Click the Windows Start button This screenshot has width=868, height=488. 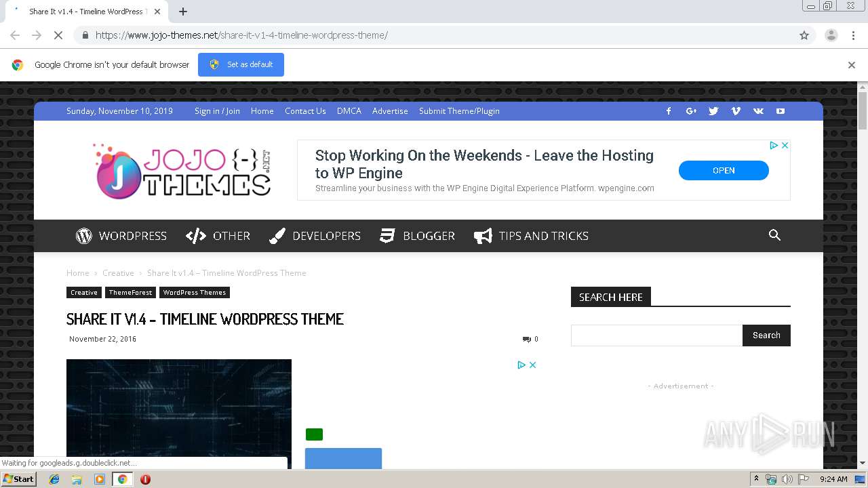pos(18,479)
